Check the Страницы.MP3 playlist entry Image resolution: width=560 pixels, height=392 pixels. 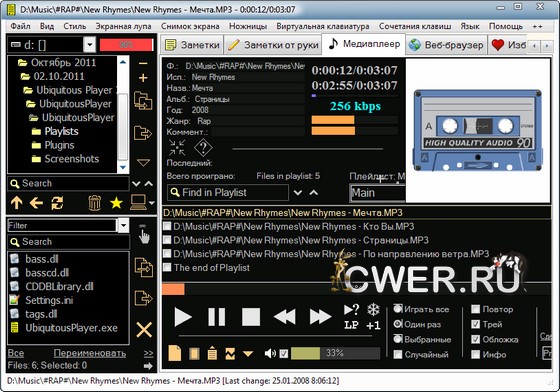[x=167, y=240]
